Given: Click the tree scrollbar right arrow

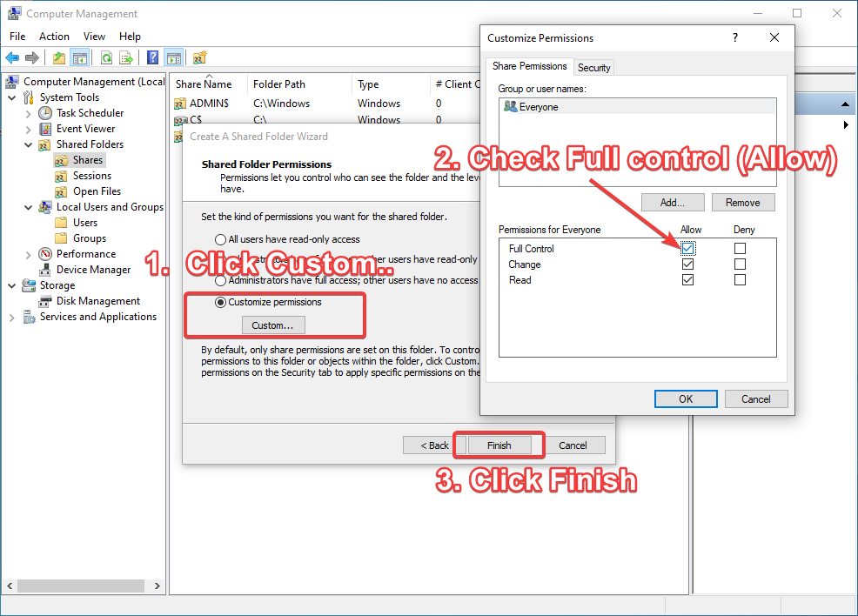Looking at the screenshot, I should (157, 586).
